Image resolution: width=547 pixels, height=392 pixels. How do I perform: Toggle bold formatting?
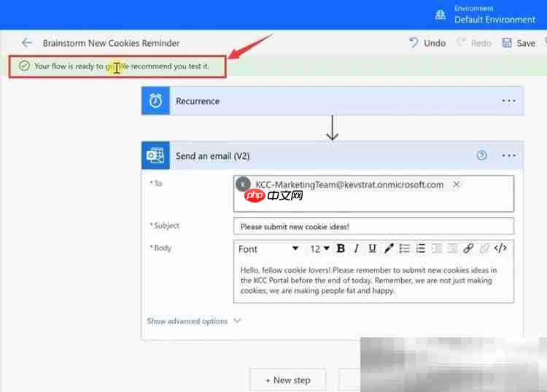(x=341, y=248)
